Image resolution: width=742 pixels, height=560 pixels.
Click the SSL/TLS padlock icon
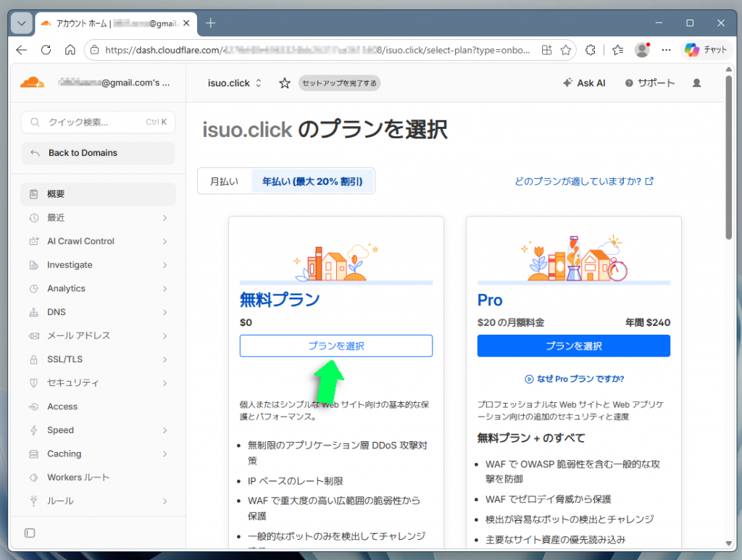coord(33,359)
